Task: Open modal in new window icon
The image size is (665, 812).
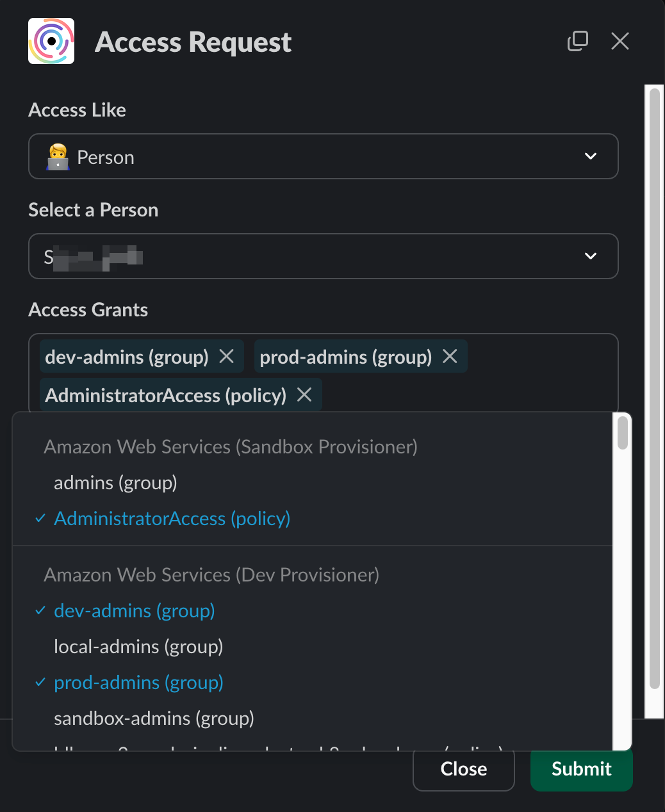Action: (x=577, y=41)
